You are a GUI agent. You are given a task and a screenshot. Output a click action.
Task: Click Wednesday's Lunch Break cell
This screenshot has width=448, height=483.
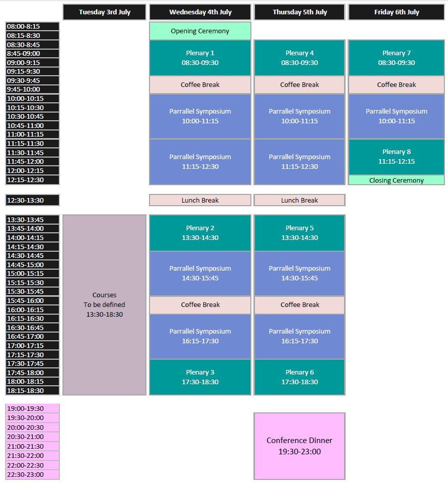click(x=200, y=200)
